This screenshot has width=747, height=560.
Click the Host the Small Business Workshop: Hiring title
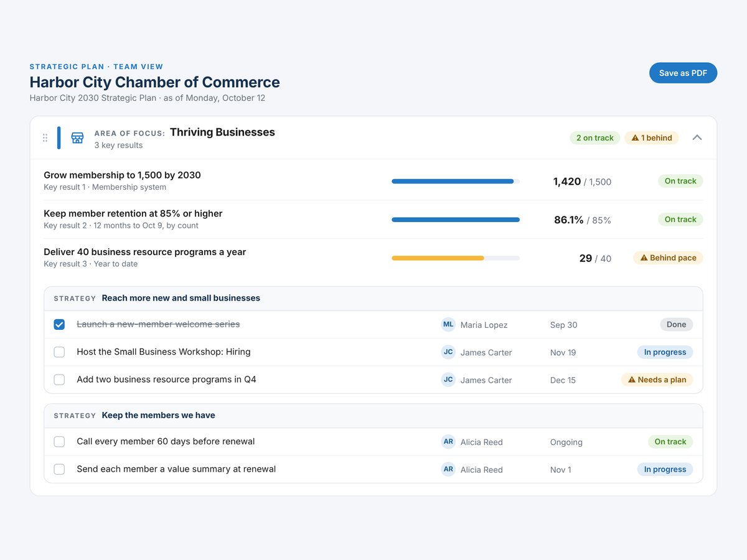tap(164, 352)
